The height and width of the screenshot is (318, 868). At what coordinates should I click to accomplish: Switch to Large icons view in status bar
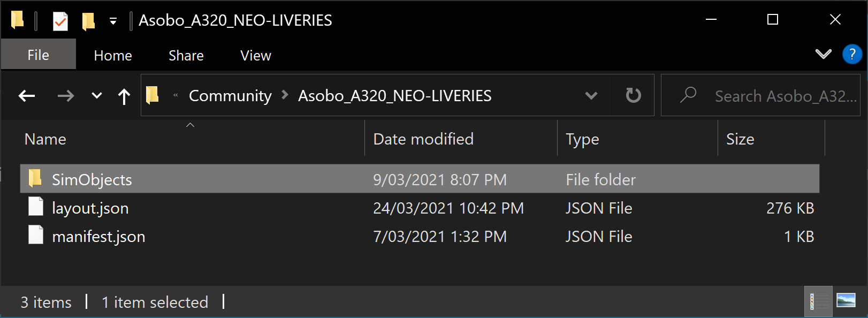pyautogui.click(x=846, y=301)
